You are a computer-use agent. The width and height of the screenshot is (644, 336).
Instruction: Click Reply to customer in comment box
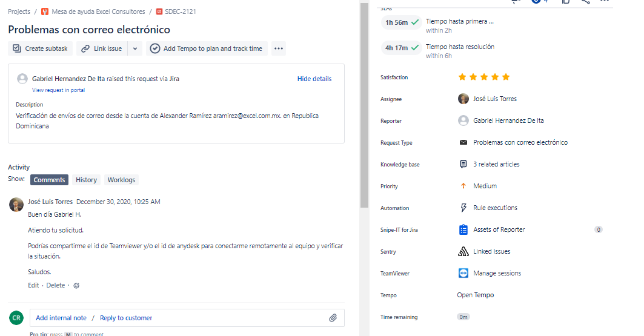[x=125, y=318]
